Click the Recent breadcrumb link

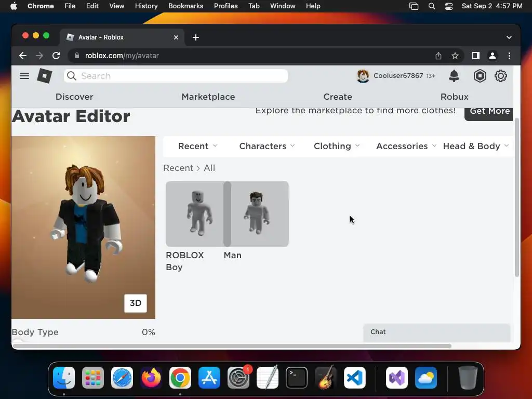pos(178,168)
